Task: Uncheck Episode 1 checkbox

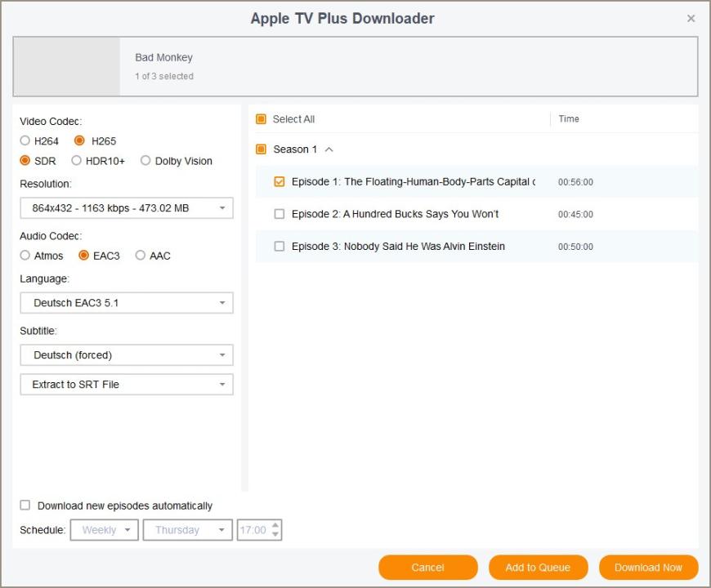Action: coord(279,182)
